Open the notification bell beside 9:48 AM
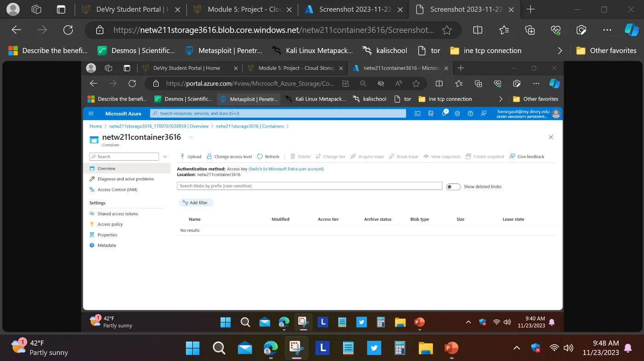This screenshot has height=361, width=644. 628,348
